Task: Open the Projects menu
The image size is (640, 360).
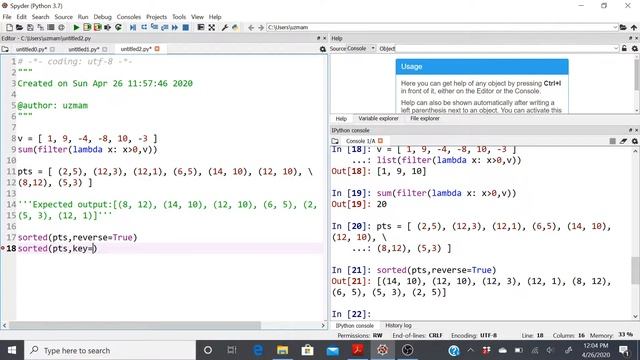Action: (x=156, y=17)
